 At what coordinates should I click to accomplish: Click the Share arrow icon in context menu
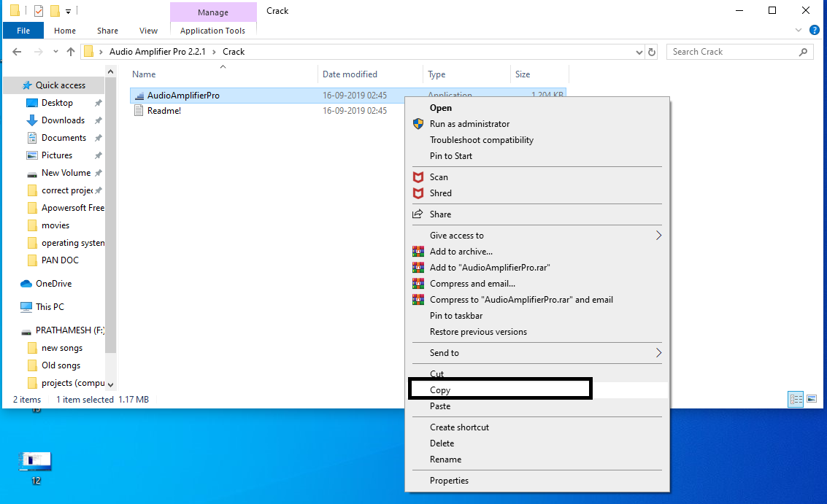[x=418, y=214]
